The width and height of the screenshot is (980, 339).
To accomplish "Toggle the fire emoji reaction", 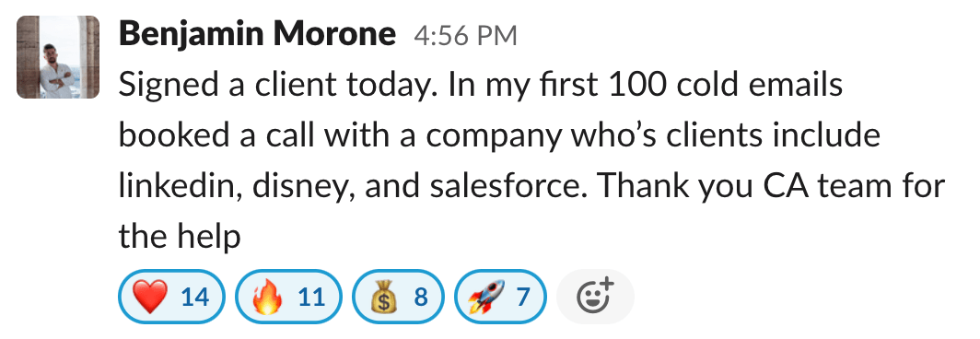I will tap(289, 297).
